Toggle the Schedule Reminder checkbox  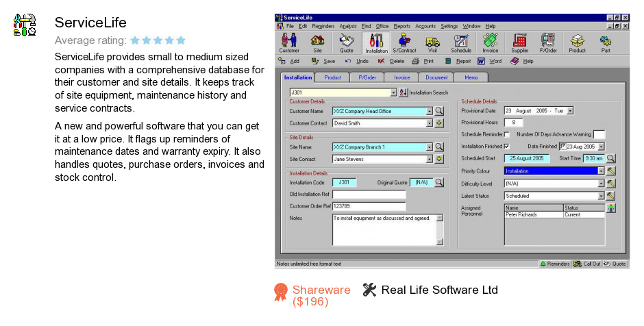coord(506,134)
